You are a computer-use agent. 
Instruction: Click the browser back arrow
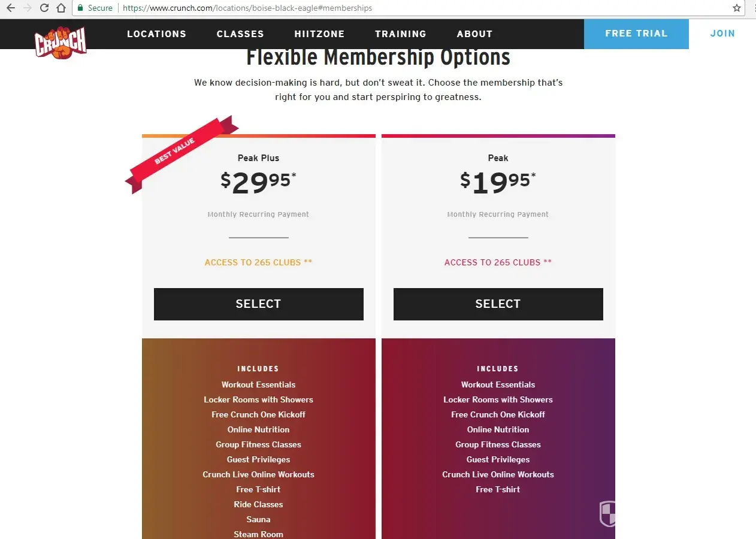[x=10, y=8]
